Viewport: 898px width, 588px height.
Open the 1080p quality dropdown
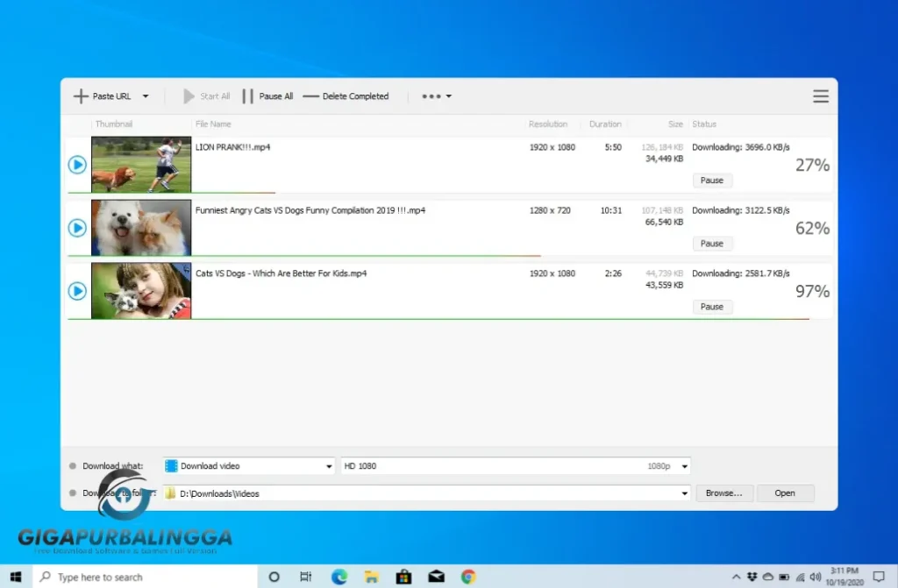683,466
